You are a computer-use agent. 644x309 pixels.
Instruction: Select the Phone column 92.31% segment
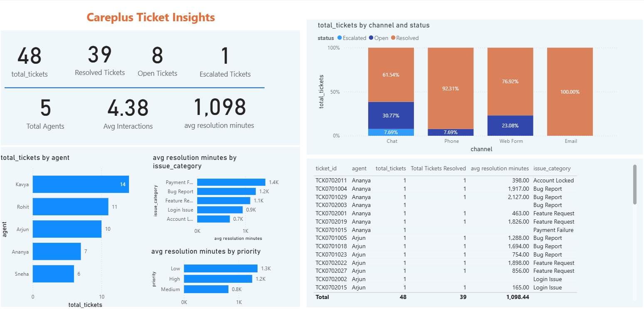point(451,88)
